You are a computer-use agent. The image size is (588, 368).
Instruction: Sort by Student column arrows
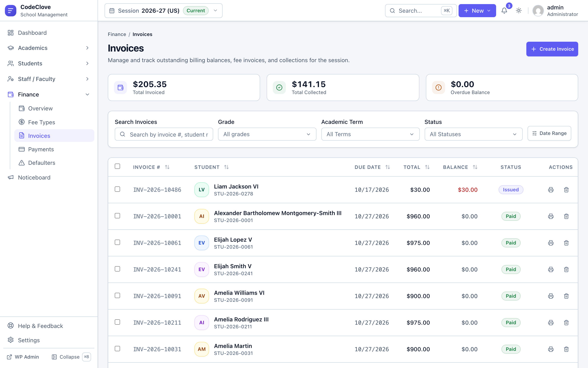point(226,167)
